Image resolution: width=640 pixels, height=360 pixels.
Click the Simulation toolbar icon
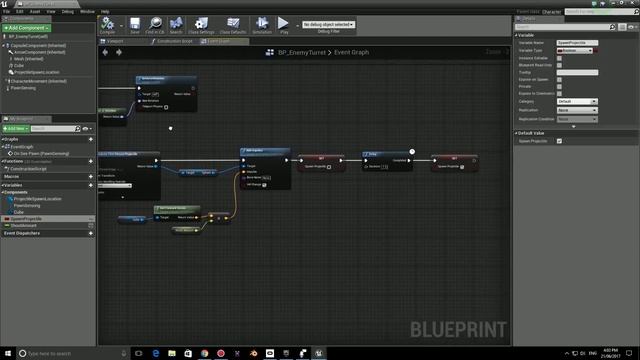point(262,25)
